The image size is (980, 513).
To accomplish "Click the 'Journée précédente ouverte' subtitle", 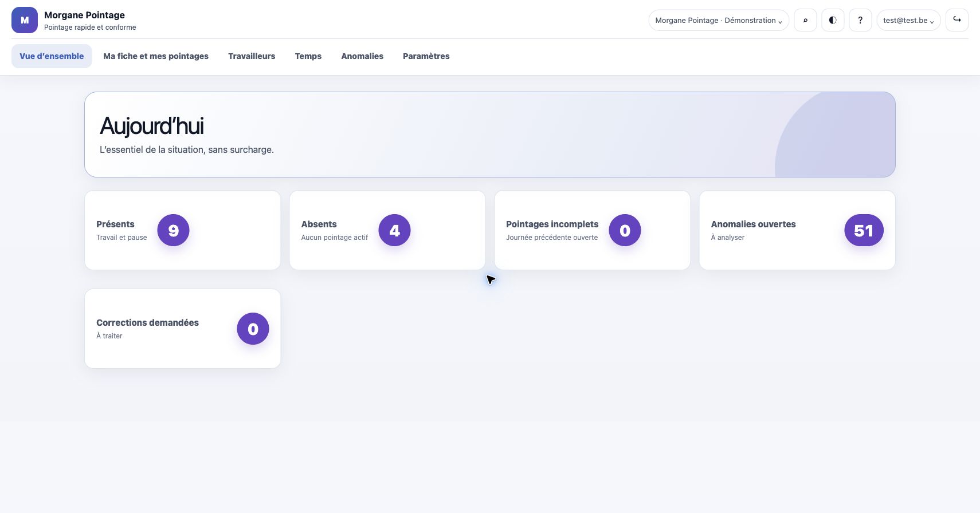I will click(552, 238).
